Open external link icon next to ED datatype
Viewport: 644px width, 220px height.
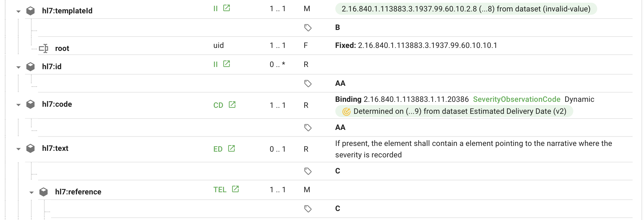pyautogui.click(x=231, y=149)
